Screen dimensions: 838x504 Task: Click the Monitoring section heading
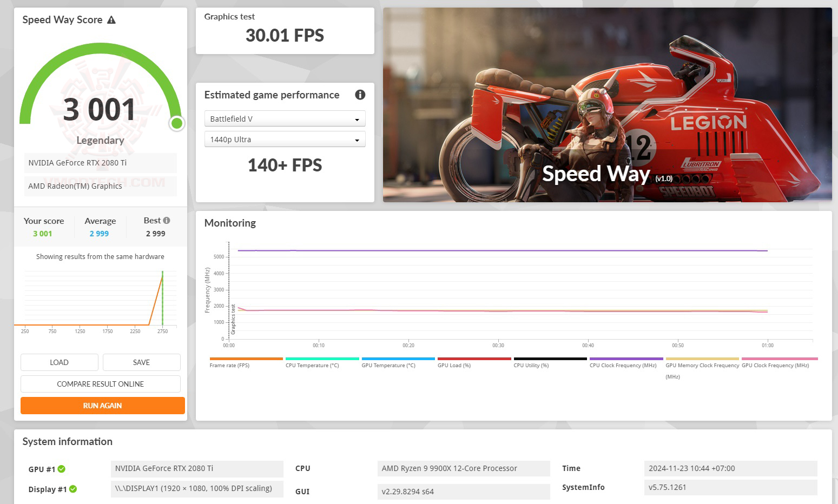(x=230, y=223)
